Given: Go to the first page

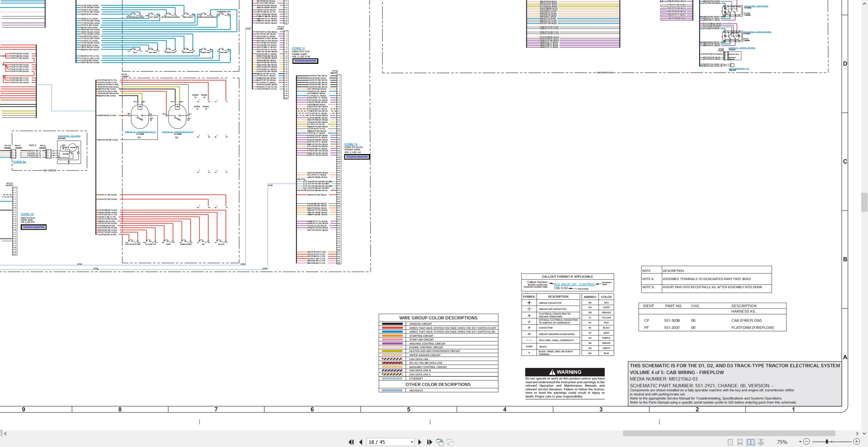Looking at the screenshot, I should tap(351, 442).
